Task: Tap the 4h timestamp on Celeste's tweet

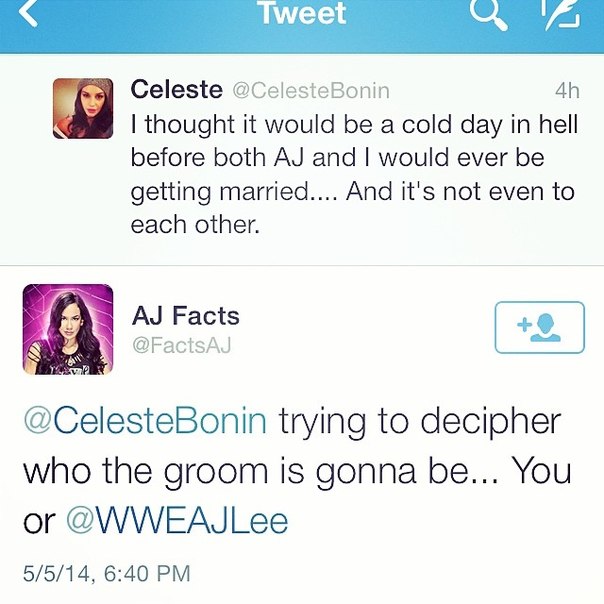Action: [566, 91]
